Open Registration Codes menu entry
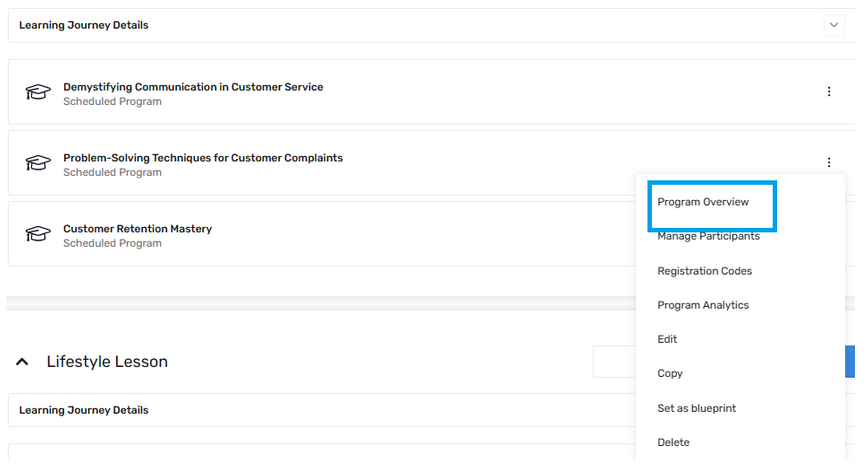The image size is (865, 474). tap(704, 271)
